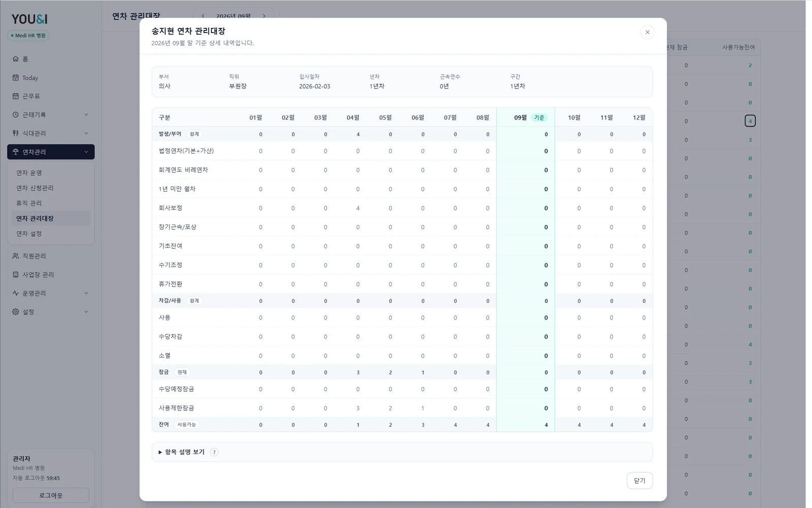Click the 합계 badge beside 차감/사용
The image size is (812, 508).
point(194,301)
